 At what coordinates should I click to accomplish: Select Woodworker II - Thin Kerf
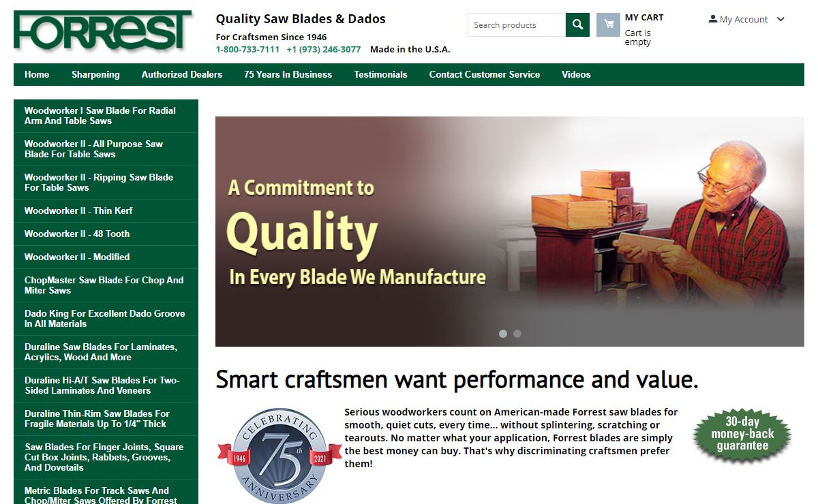[x=106, y=211]
